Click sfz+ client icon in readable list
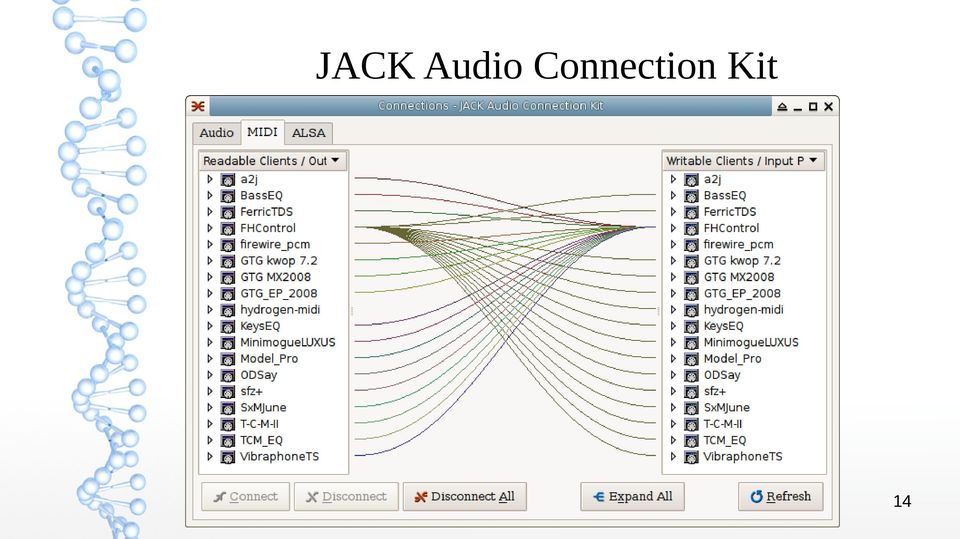 click(x=228, y=392)
